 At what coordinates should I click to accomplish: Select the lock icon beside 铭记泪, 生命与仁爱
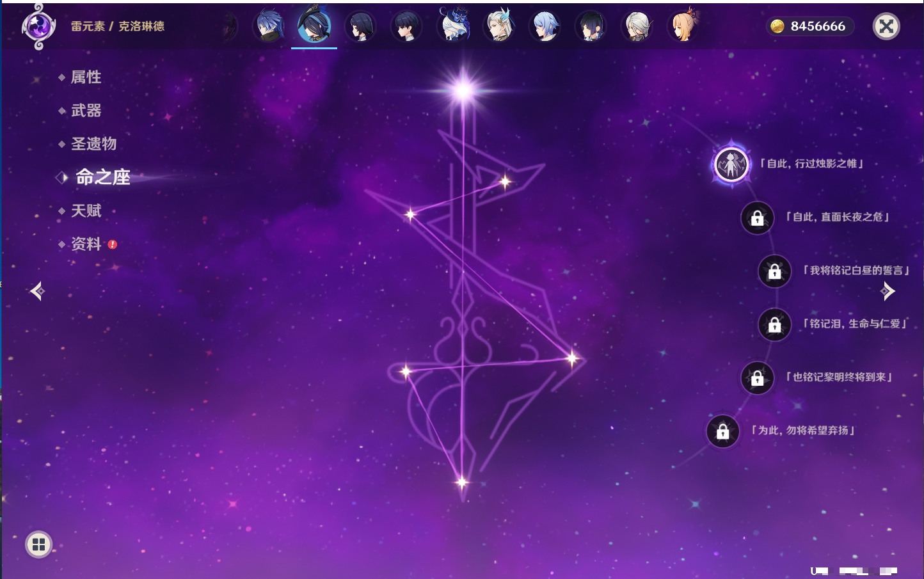[x=774, y=325]
